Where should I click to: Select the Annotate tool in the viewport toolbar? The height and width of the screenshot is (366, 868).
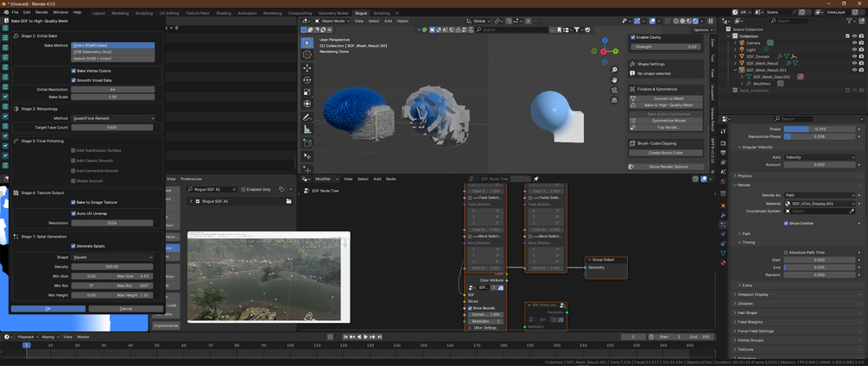pos(307,117)
